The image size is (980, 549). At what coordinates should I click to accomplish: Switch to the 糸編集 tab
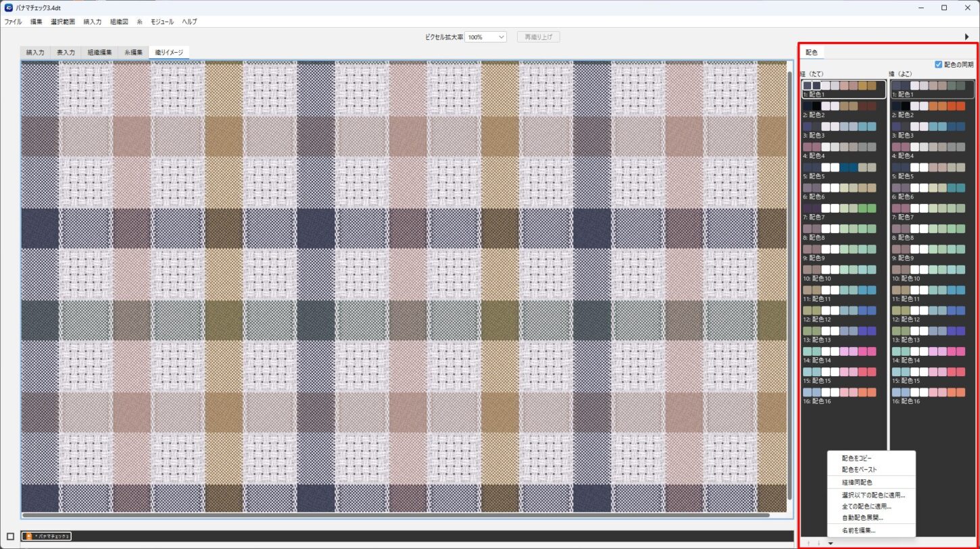tap(132, 52)
